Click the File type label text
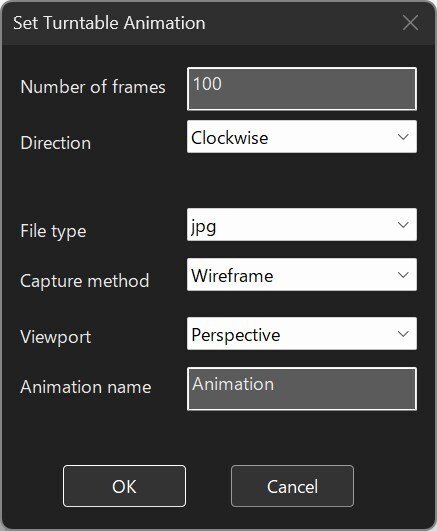 53,231
